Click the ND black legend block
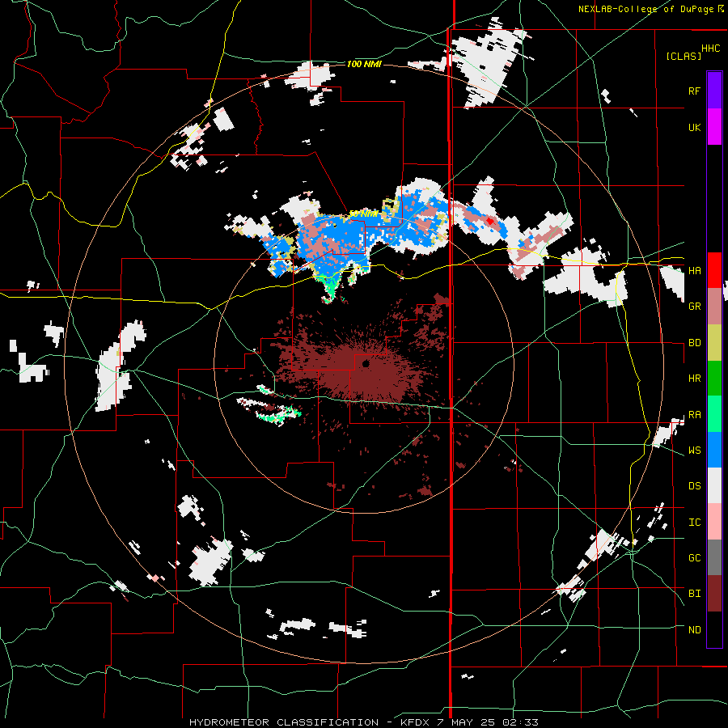 coord(714,629)
